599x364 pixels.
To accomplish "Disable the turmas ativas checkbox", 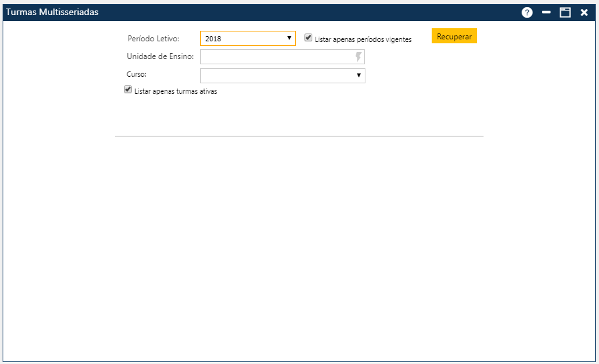I will tap(128, 91).
